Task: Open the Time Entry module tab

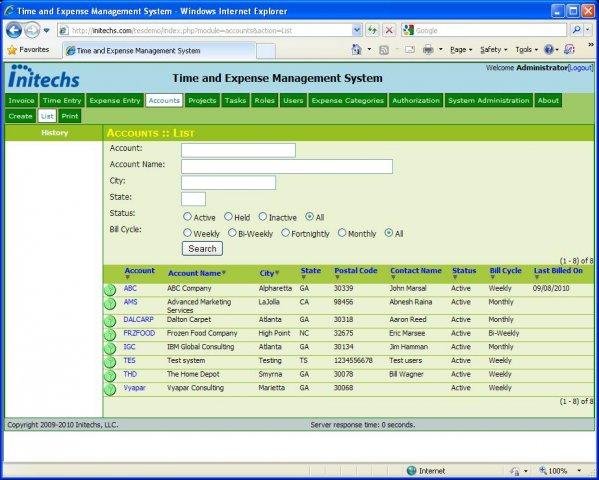Action: click(62, 101)
